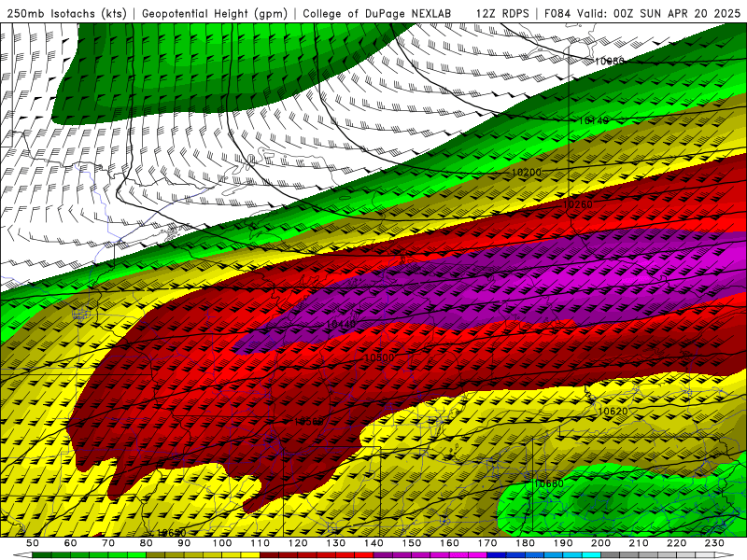Pick the olive swatch just after 80
Image resolution: width=747 pixels, height=560 pixels.
[155, 554]
